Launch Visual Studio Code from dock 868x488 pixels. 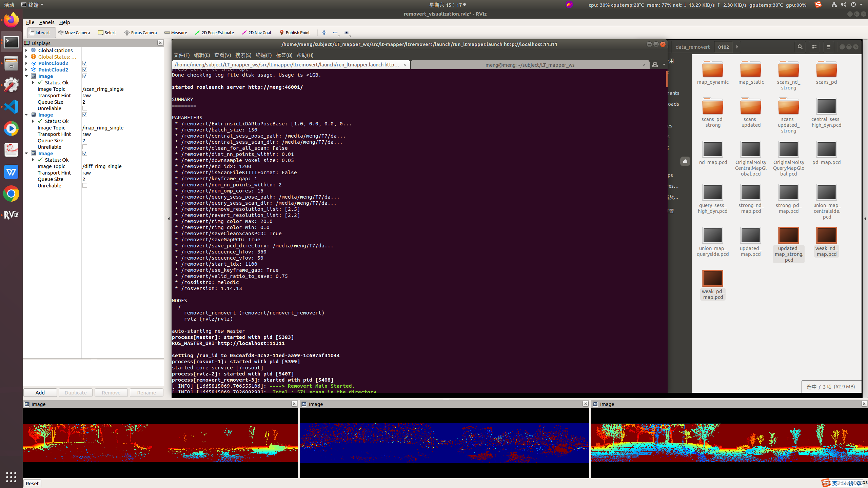click(x=11, y=107)
